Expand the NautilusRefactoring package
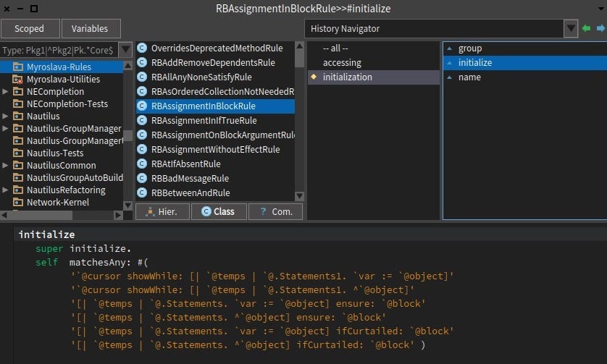The image size is (607, 364). [5, 190]
